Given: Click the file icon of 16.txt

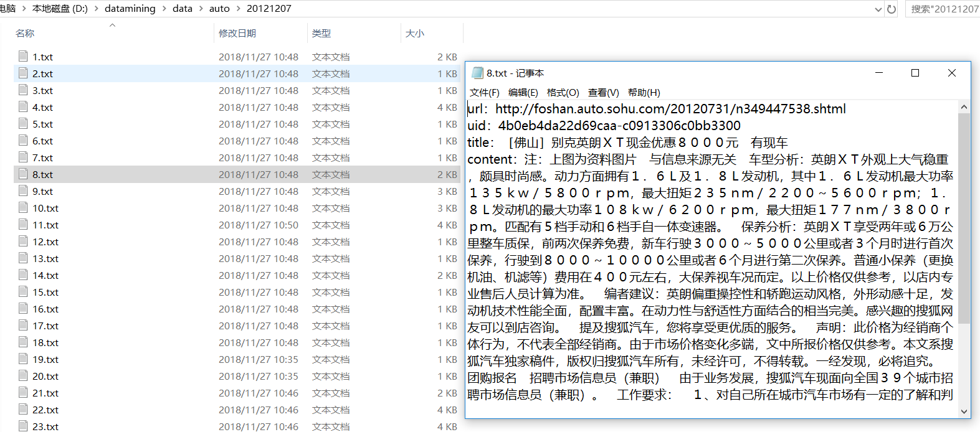Looking at the screenshot, I should pos(24,308).
